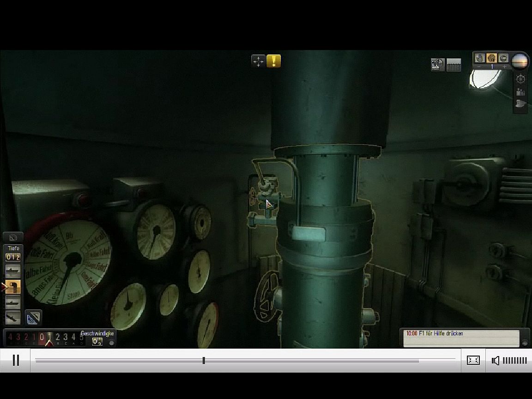This screenshot has height=399, width=532.
Task: Click the message "F1 für Hilfe drücken"
Action: 441,333
